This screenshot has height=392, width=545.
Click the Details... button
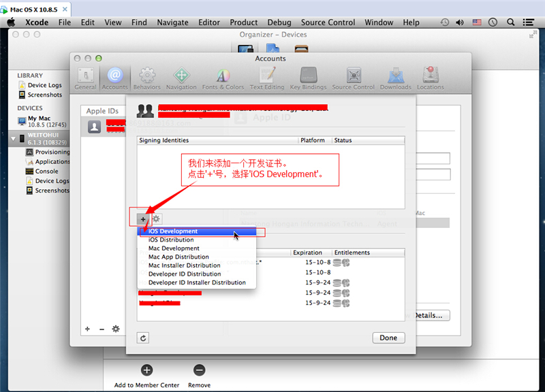coord(432,316)
